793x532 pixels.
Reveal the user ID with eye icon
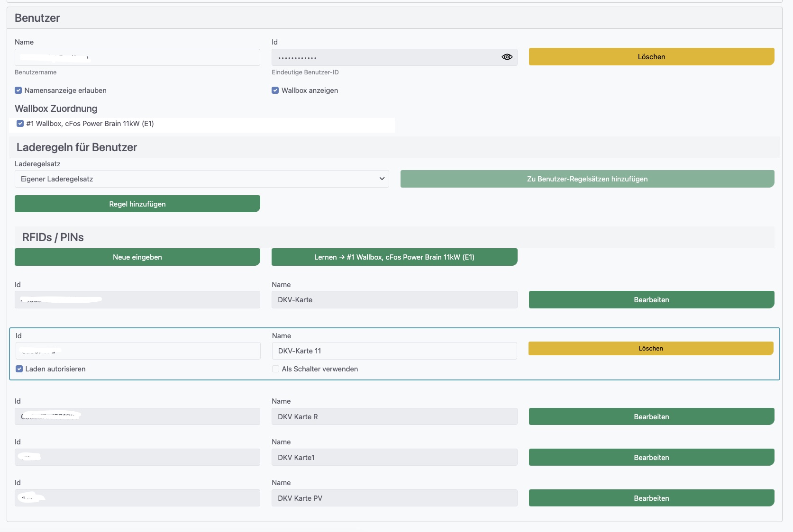(507, 57)
